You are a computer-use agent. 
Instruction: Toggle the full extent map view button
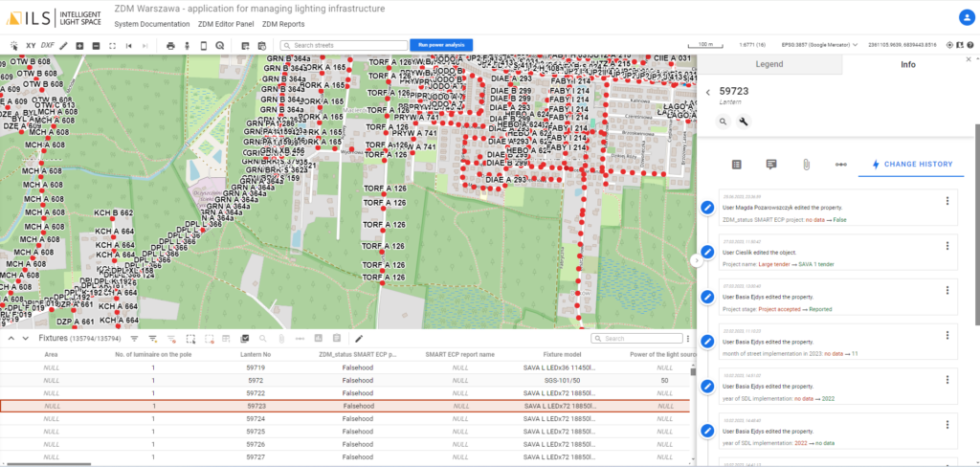tap(113, 45)
